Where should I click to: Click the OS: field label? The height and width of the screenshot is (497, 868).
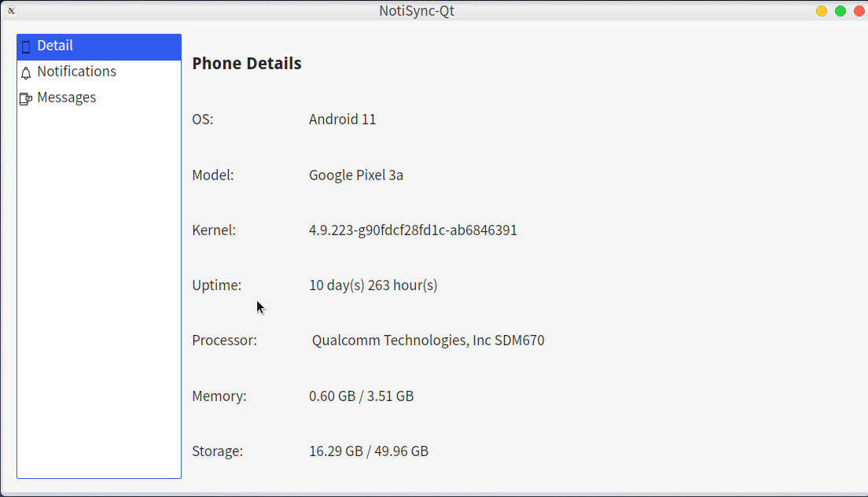tap(203, 120)
